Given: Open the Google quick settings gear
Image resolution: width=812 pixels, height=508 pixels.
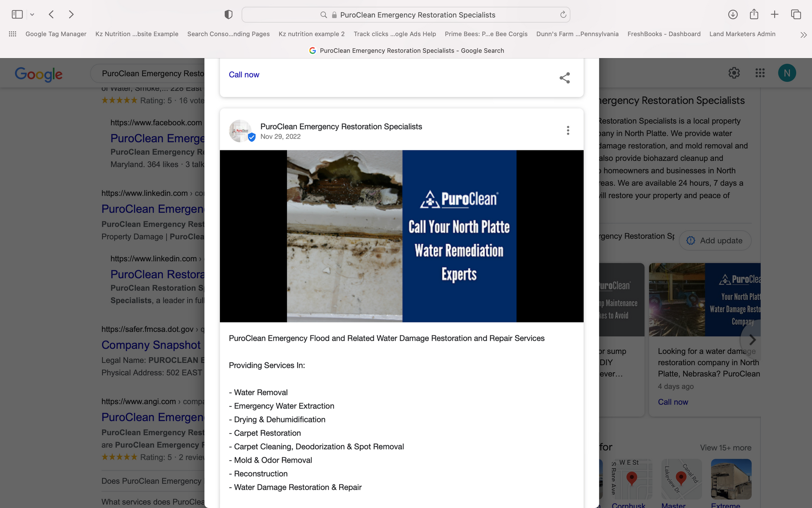Looking at the screenshot, I should (x=734, y=73).
